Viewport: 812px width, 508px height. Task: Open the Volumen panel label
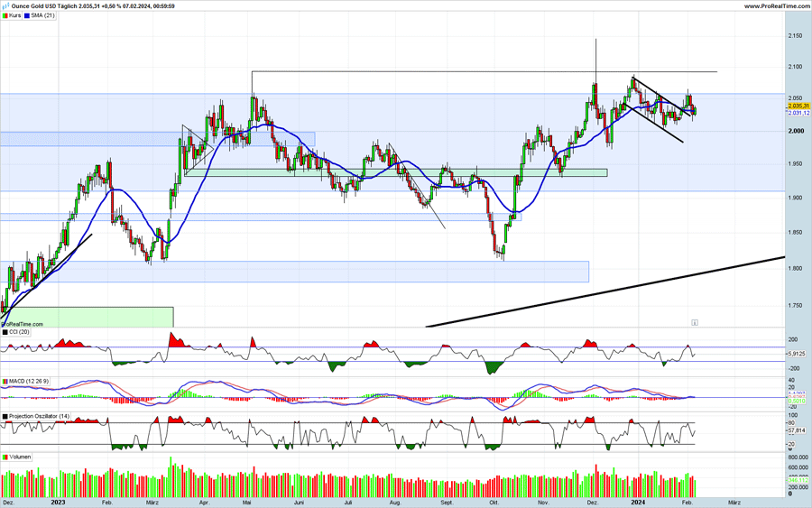tap(20, 457)
